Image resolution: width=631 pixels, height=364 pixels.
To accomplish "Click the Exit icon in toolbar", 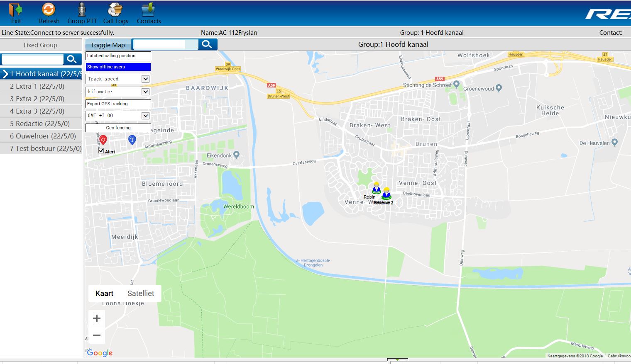I will tap(15, 10).
